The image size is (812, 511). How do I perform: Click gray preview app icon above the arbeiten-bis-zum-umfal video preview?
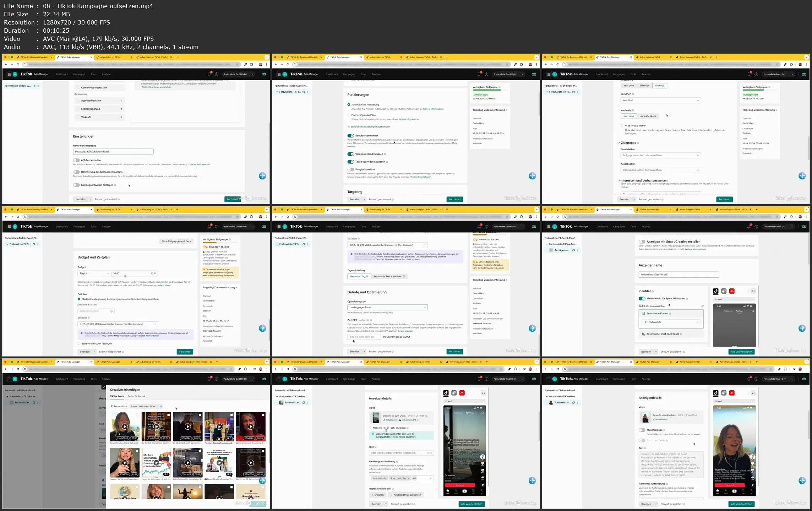pyautogui.click(x=454, y=393)
